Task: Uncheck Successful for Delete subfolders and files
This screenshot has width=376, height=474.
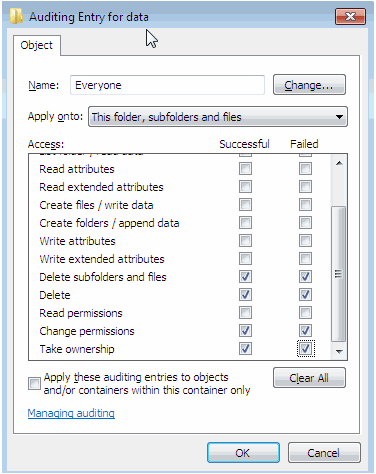Action: pos(245,277)
